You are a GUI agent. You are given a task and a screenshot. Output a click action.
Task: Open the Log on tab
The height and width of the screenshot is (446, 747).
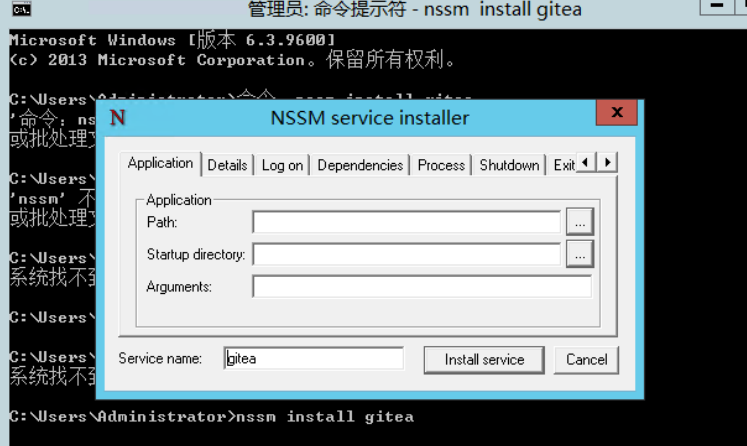tap(282, 165)
